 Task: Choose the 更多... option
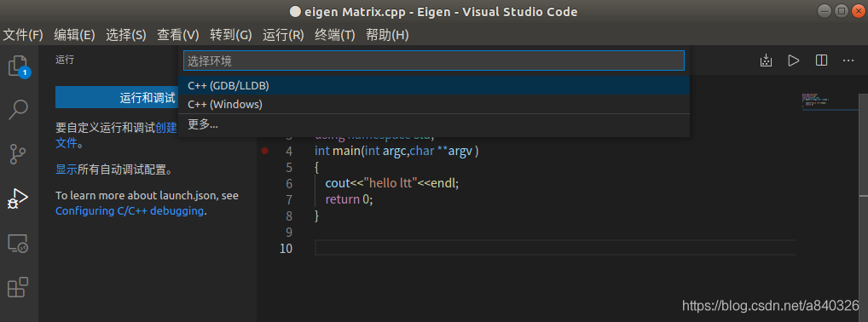(x=434, y=124)
